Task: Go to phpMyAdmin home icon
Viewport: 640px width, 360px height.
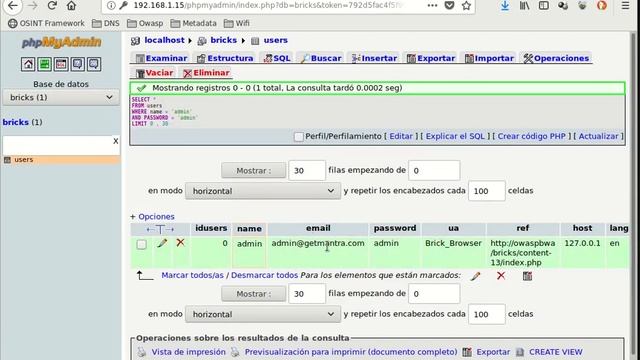Action: [x=28, y=64]
